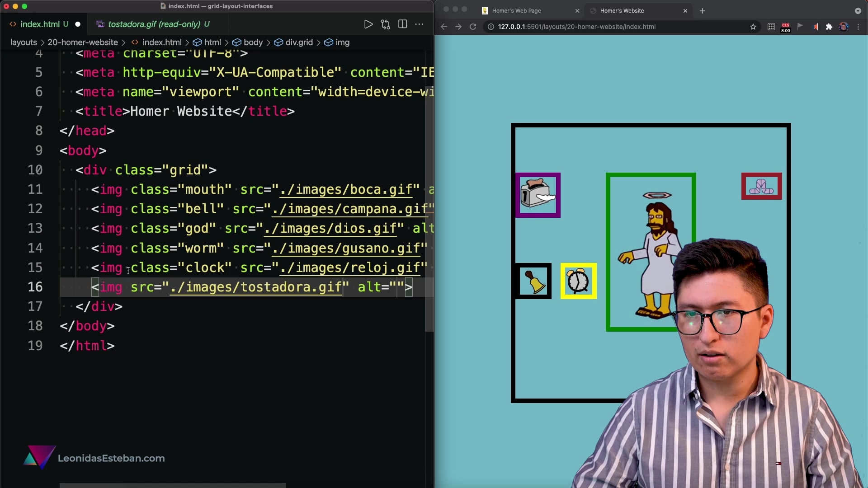
Task: Click the CLS Web Vitals badge
Action: point(785,27)
